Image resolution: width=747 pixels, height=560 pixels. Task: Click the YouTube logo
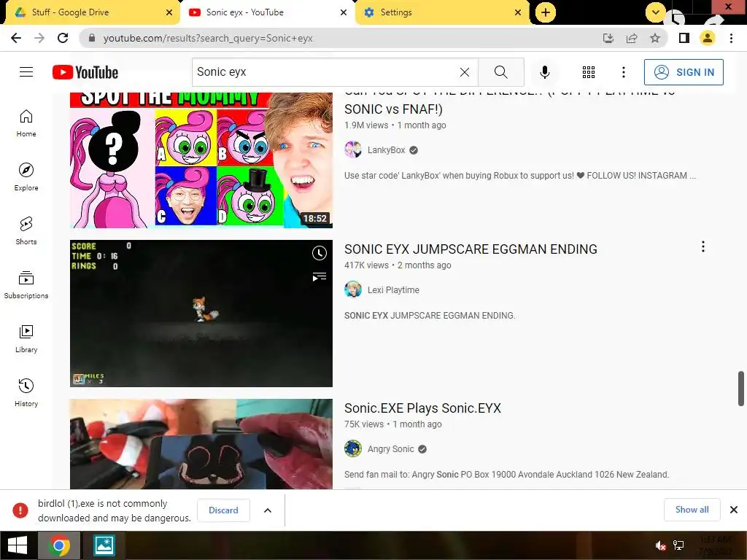click(x=85, y=72)
